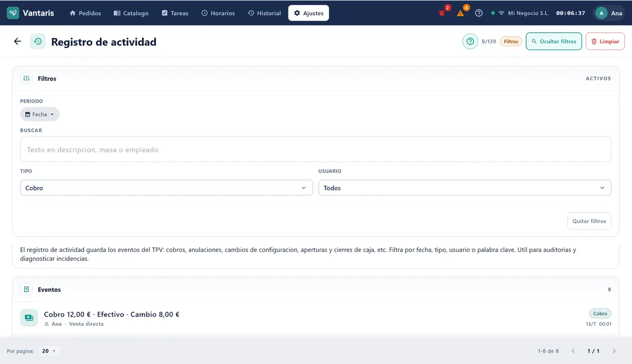Go to the next page arrow
Image resolution: width=632 pixels, height=364 pixels.
(x=614, y=351)
